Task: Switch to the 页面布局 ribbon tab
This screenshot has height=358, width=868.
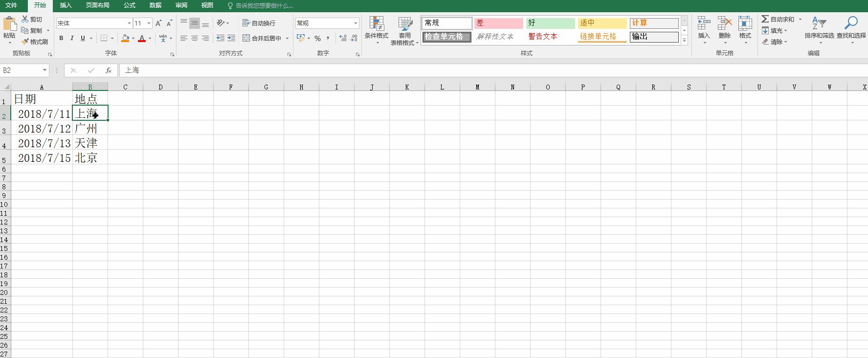Action: pos(97,5)
